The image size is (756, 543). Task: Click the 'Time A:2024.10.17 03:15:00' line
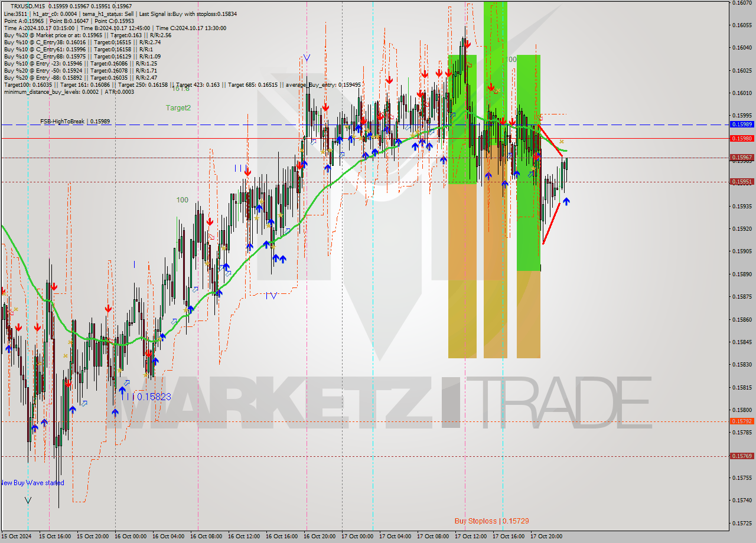[115, 28]
